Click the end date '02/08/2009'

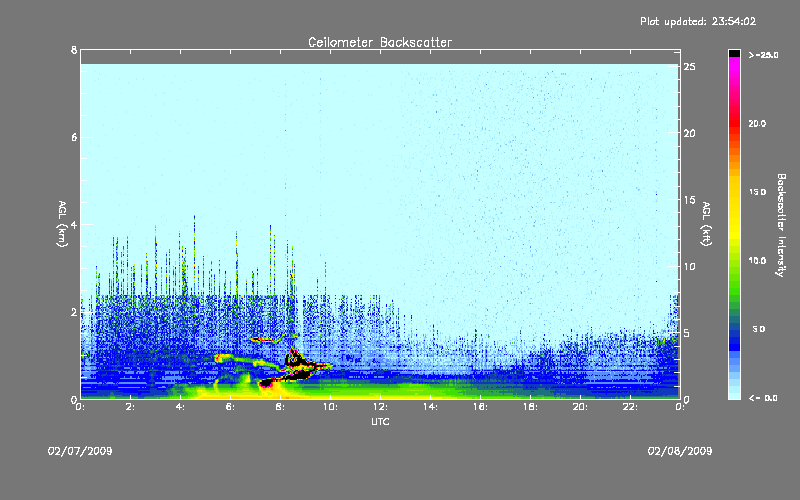coord(680,451)
